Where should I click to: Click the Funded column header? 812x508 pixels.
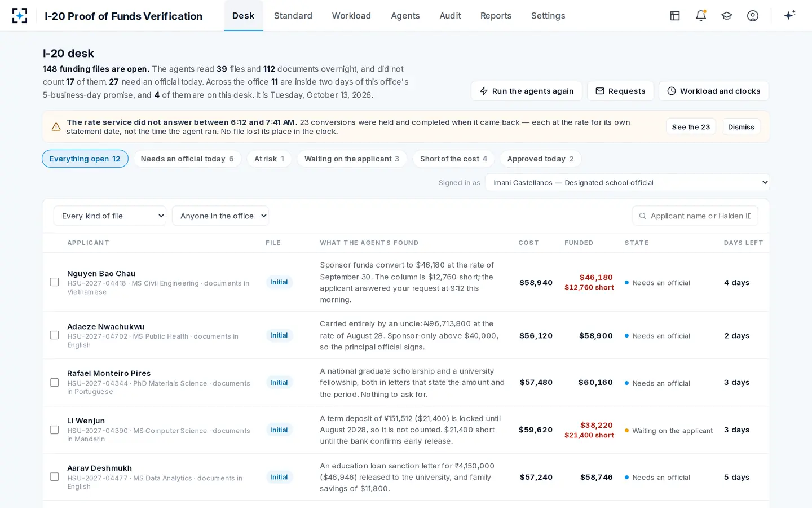pyautogui.click(x=579, y=243)
